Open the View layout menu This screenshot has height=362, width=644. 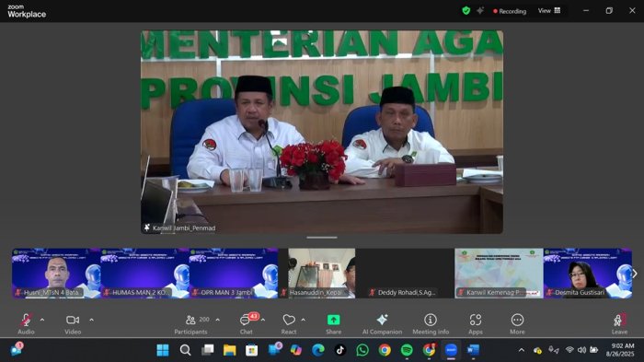(549, 11)
